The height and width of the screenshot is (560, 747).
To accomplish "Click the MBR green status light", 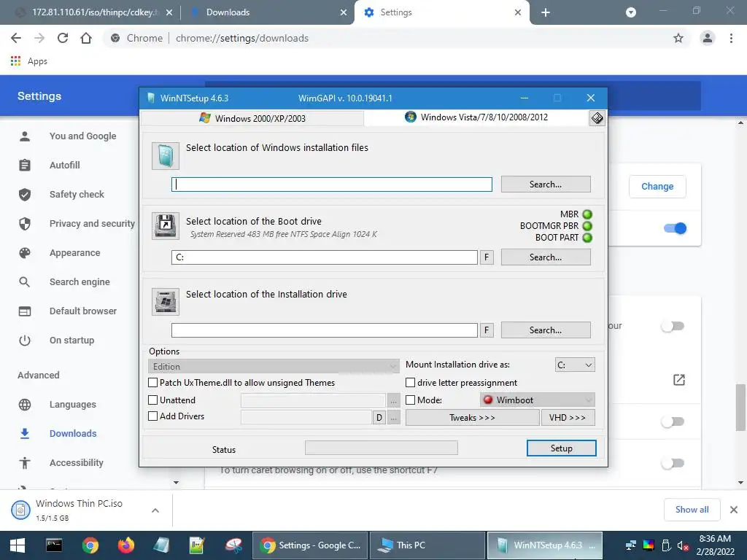I will point(587,214).
